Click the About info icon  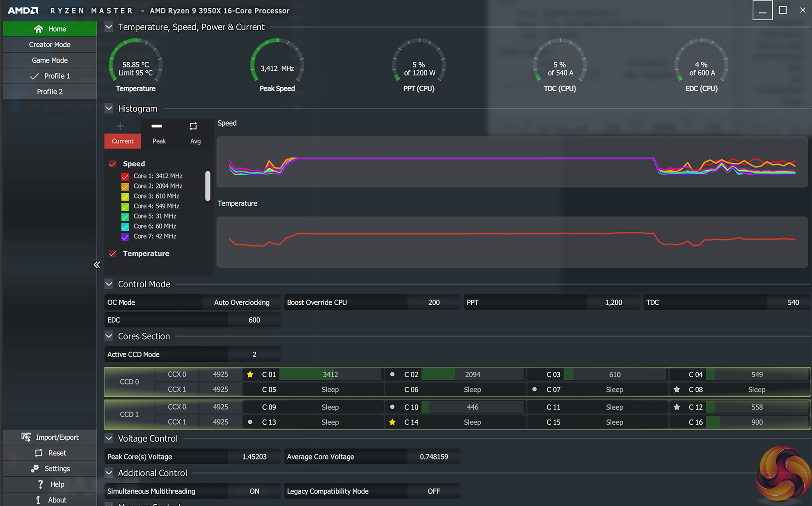pyautogui.click(x=38, y=500)
